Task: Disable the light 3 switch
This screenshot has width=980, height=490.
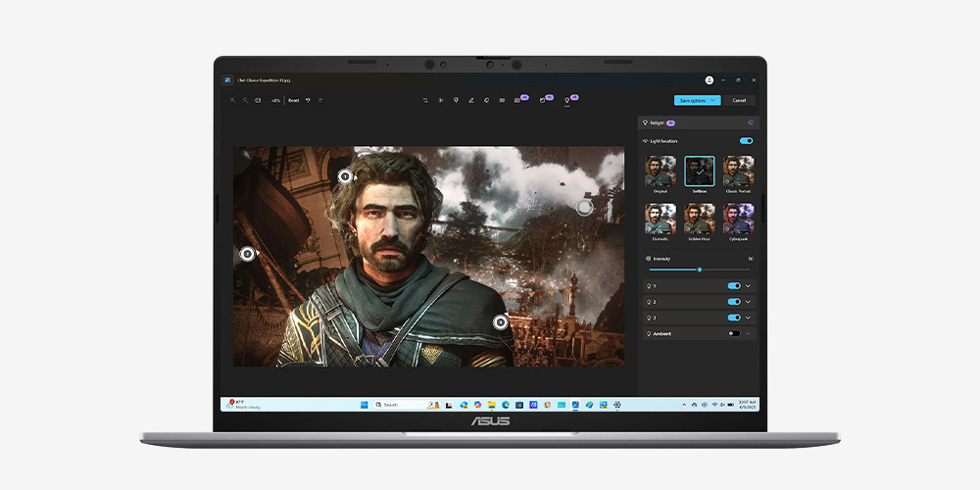Action: (x=733, y=318)
